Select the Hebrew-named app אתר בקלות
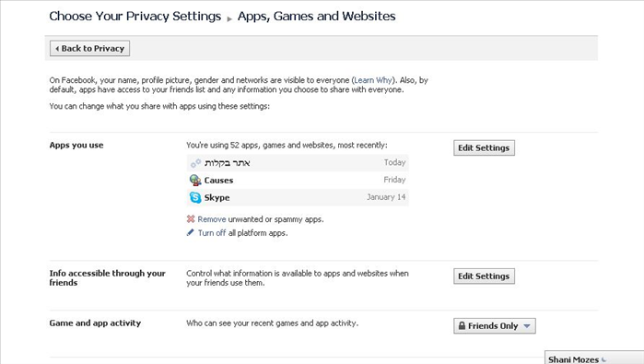The height and width of the screenshot is (364, 644). (x=228, y=163)
